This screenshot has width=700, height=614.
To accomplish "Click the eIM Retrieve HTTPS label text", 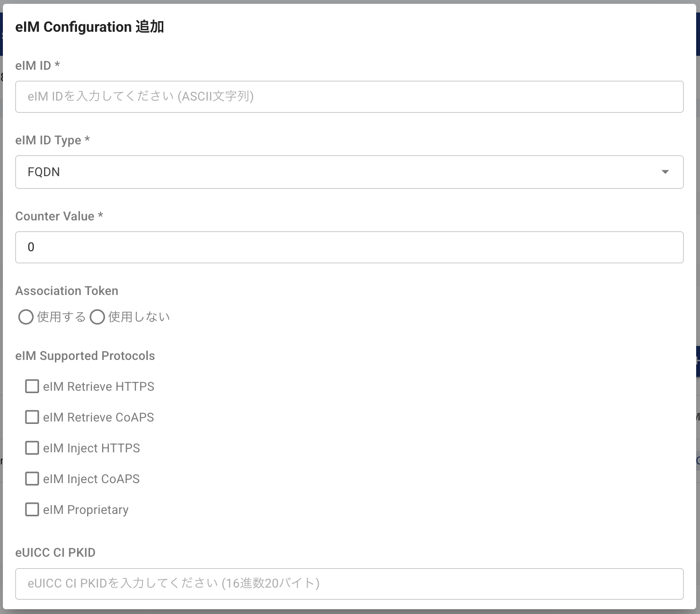I will point(99,387).
